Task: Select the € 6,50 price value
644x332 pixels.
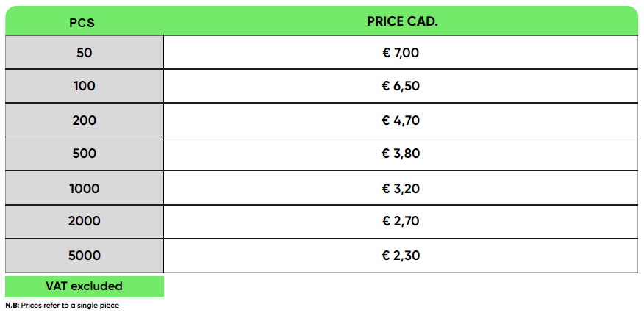Action: [x=401, y=86]
